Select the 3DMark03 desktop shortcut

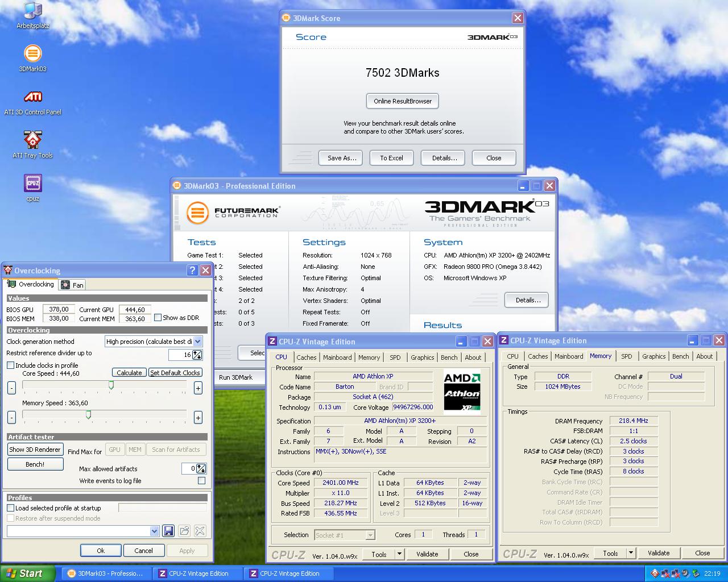[32, 59]
